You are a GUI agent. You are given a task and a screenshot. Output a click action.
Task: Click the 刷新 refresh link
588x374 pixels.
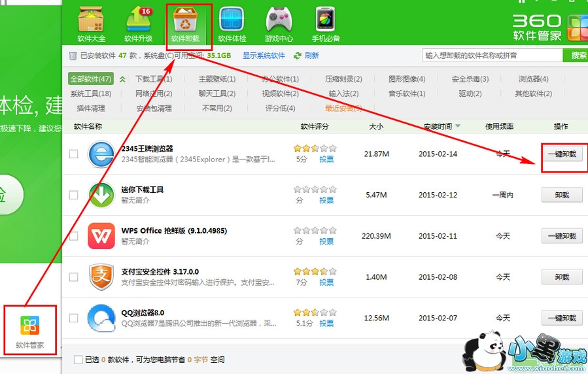(311, 56)
